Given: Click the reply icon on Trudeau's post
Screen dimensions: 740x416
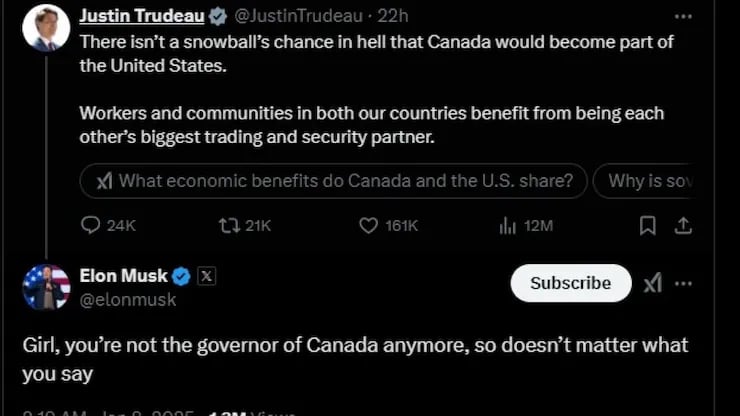Looking at the screenshot, I should pos(91,226).
